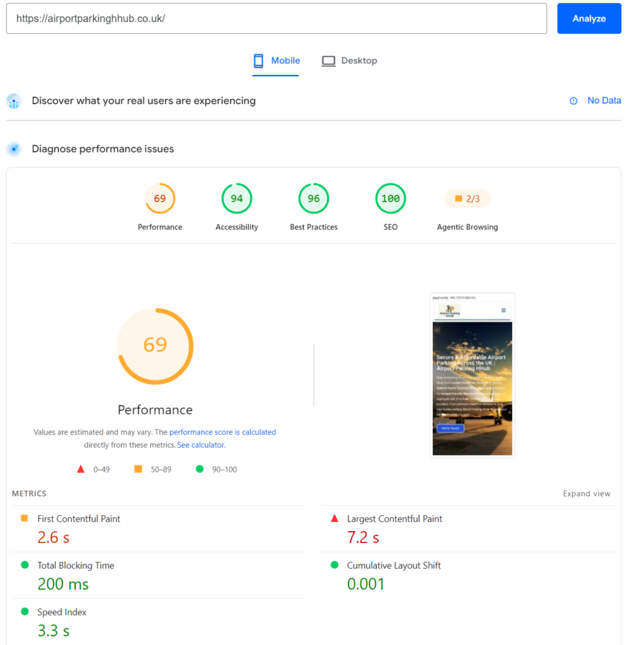This screenshot has height=645, width=644.
Task: Click the URL input field
Action: click(x=277, y=18)
